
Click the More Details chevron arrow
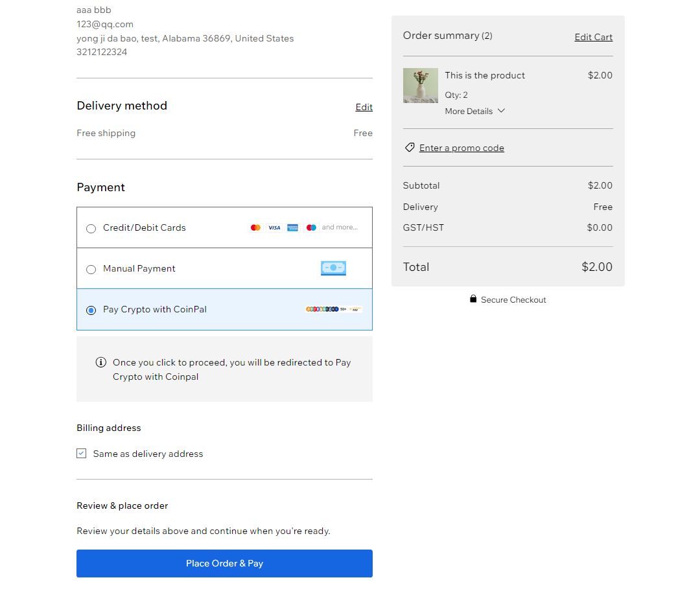pos(501,110)
